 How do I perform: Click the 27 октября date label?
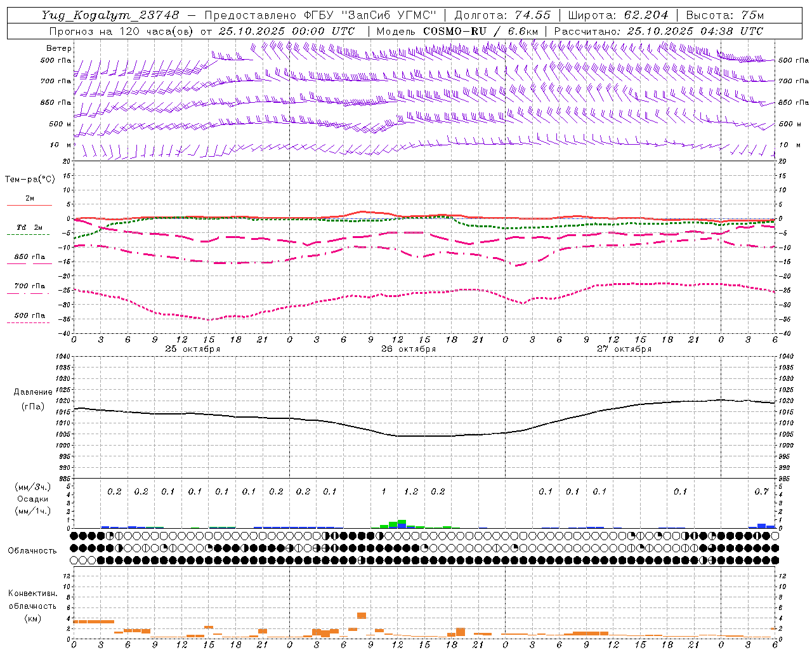624,349
